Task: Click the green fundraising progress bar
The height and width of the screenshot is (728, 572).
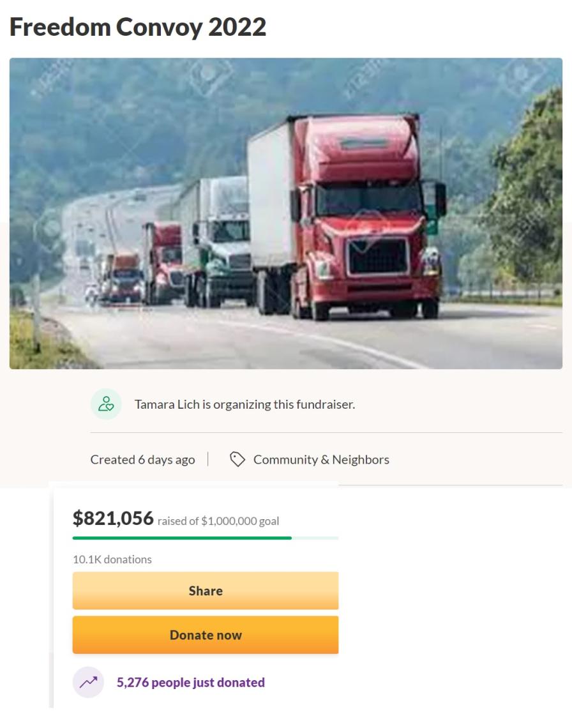Action: (x=182, y=538)
